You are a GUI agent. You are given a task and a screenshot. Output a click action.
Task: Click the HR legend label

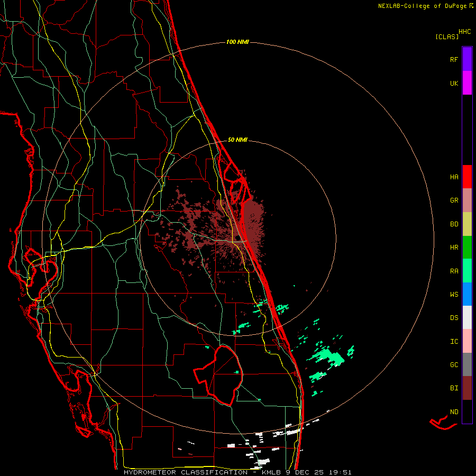click(454, 248)
